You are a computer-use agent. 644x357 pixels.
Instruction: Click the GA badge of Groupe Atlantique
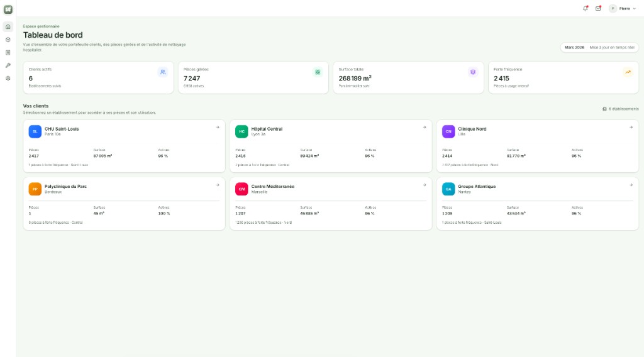(448, 189)
